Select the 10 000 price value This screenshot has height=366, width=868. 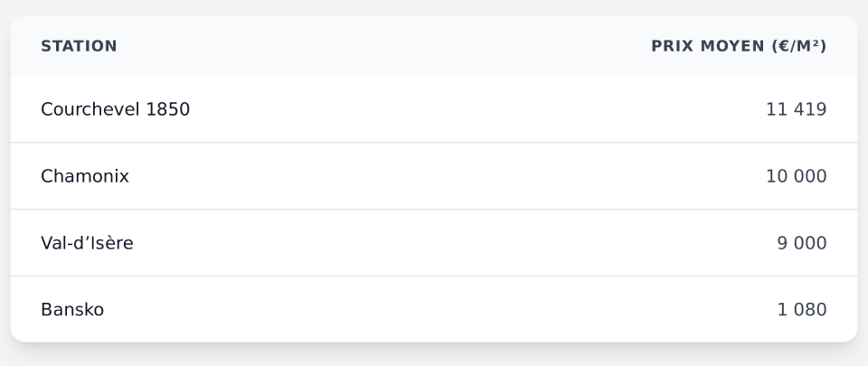796,176
